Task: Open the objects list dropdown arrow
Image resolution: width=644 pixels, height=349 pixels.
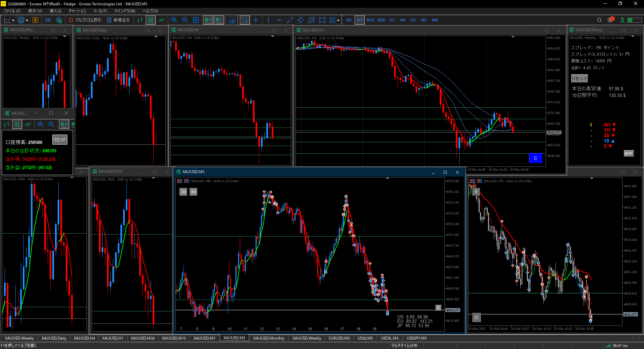Action: [338, 20]
